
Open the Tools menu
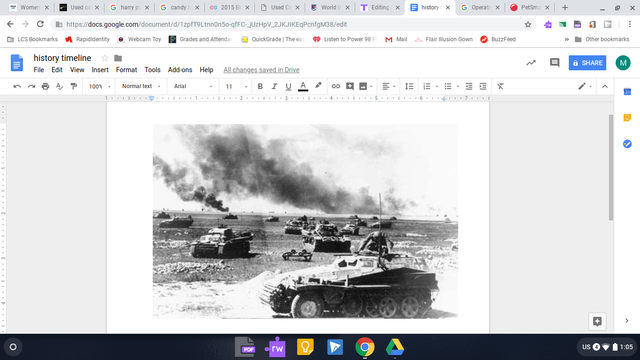[152, 70]
